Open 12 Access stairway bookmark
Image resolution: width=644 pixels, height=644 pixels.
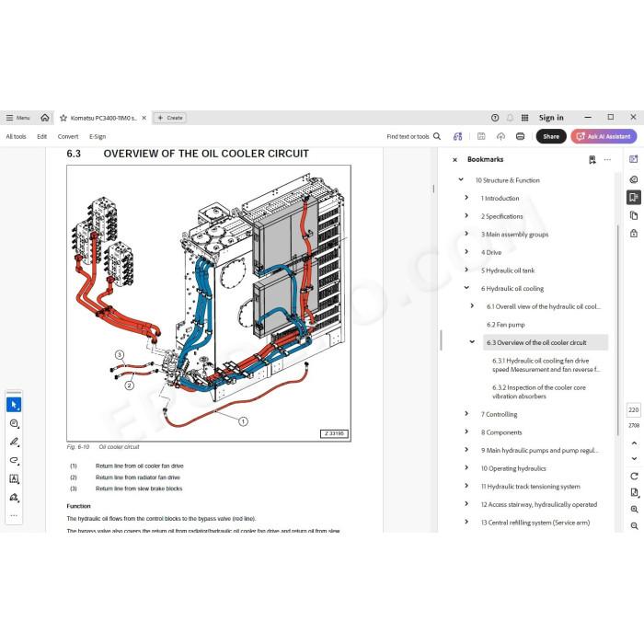[539, 505]
